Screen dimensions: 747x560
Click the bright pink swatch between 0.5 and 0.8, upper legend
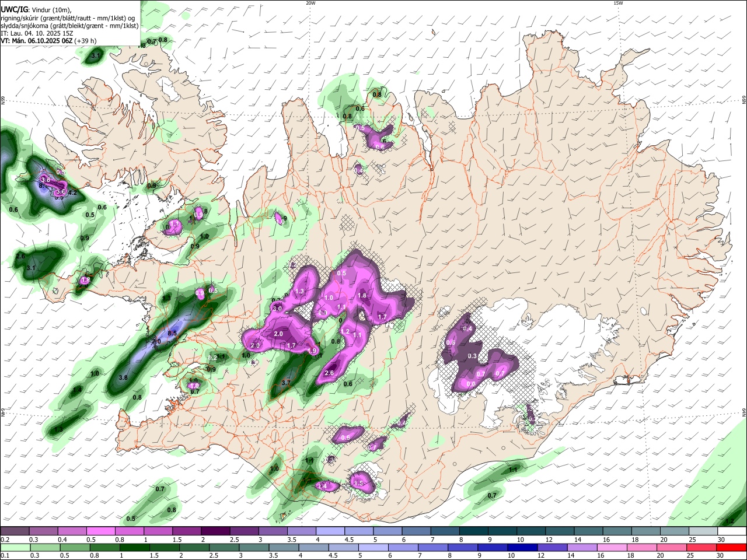[100, 531]
